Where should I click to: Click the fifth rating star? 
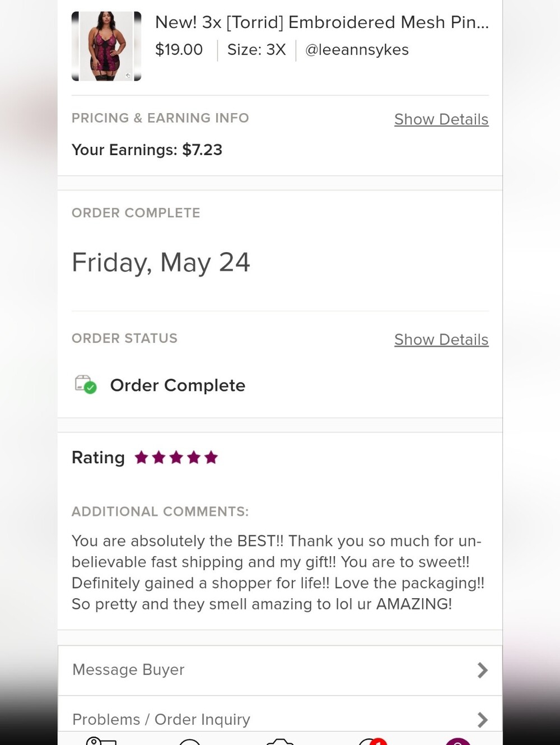pyautogui.click(x=211, y=458)
